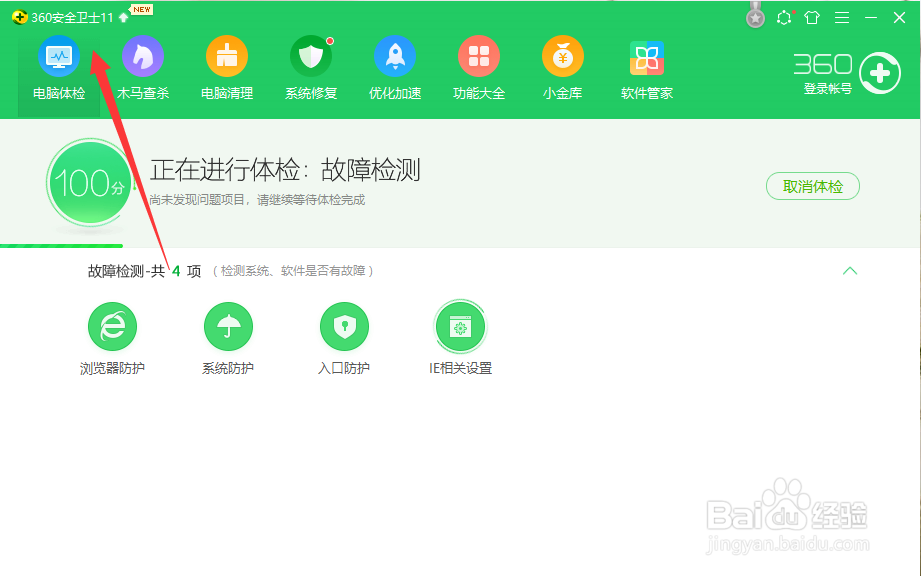The image size is (921, 576).
Task: Click the 系统防护 umbrella icon
Action: click(x=228, y=326)
